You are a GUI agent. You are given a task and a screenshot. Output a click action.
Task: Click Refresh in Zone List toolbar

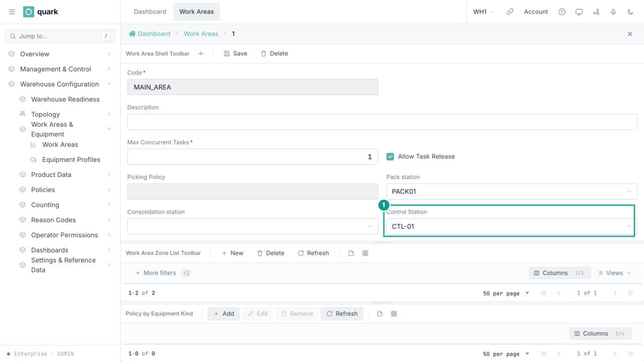pos(313,253)
